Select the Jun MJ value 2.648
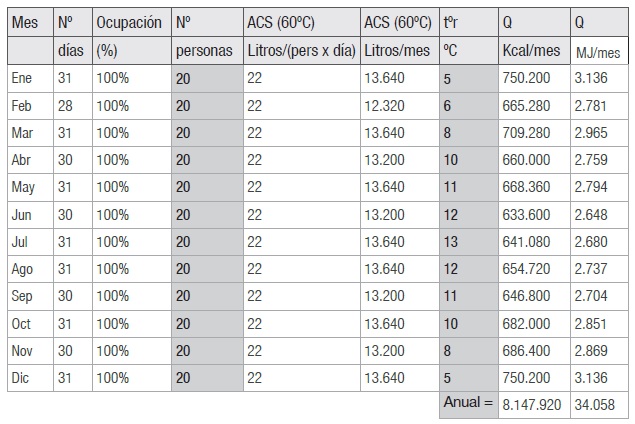 [591, 215]
